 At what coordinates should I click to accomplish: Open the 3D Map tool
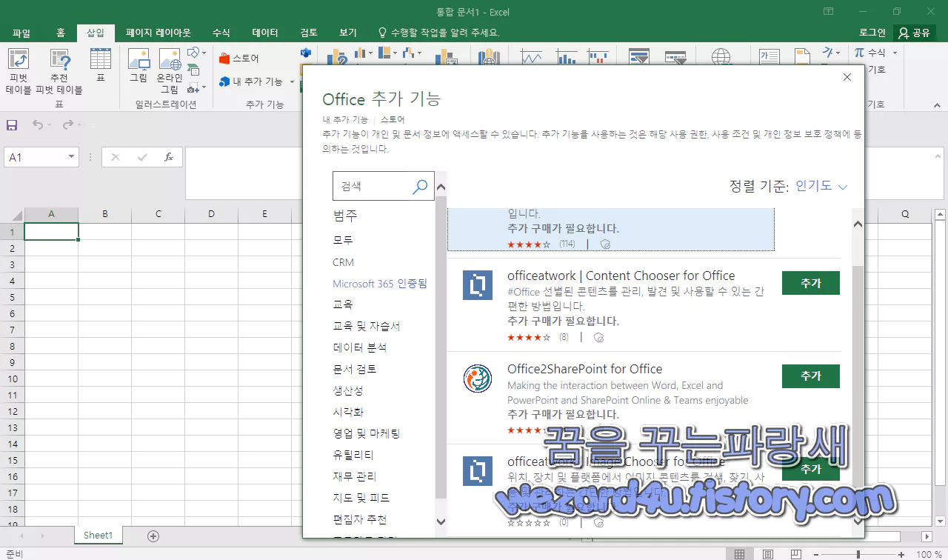coord(489,56)
